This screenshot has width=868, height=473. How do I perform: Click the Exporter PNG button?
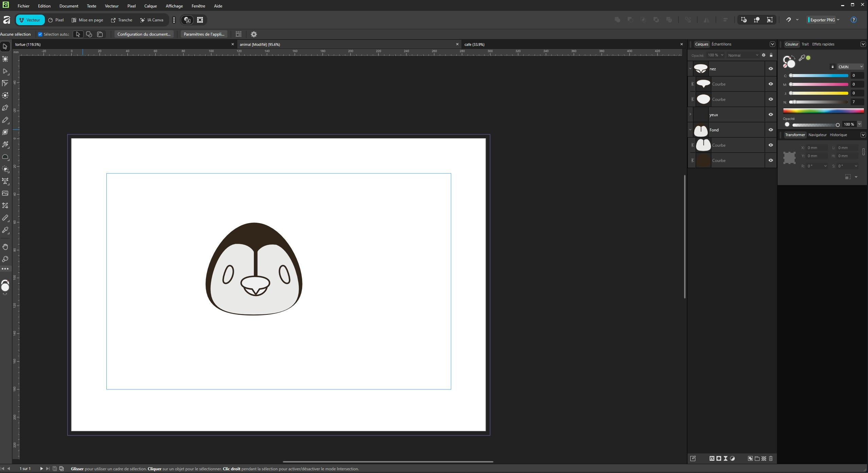pos(822,20)
